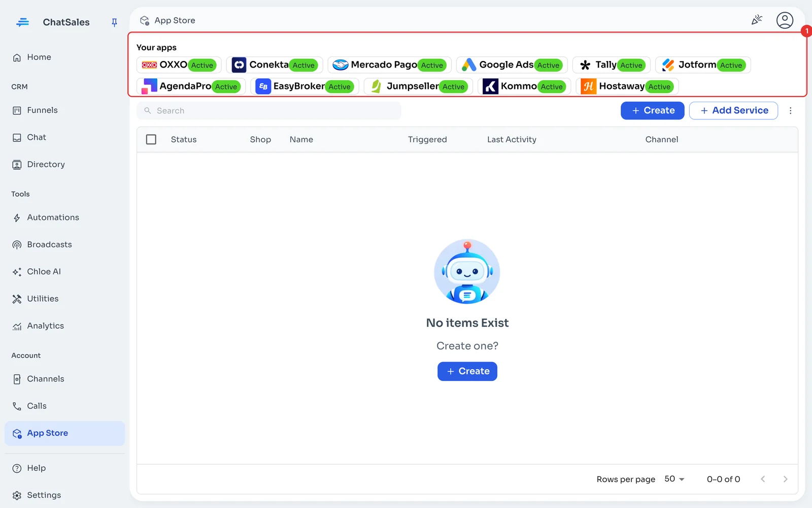Image resolution: width=812 pixels, height=508 pixels.
Task: Open the rows per page dropdown
Action: (674, 479)
